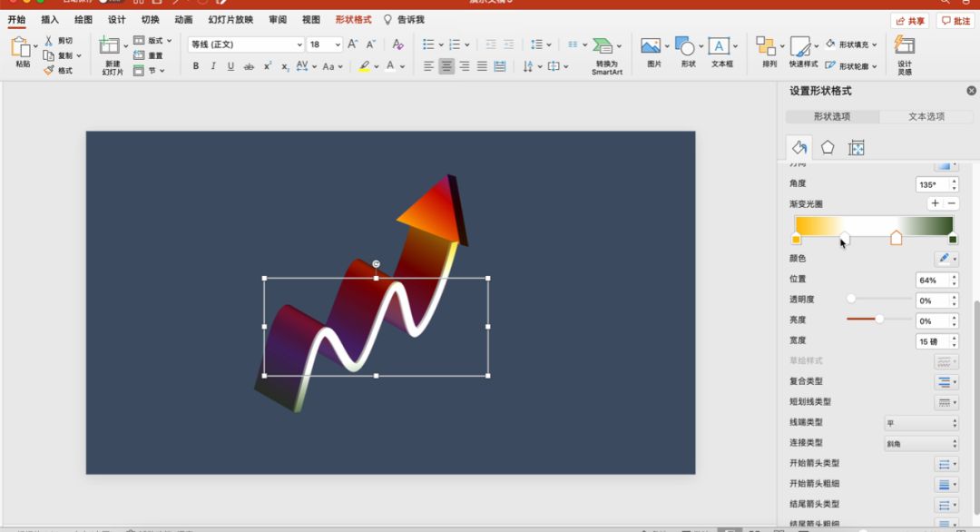
Task: Create a new slide
Action: tap(110, 45)
